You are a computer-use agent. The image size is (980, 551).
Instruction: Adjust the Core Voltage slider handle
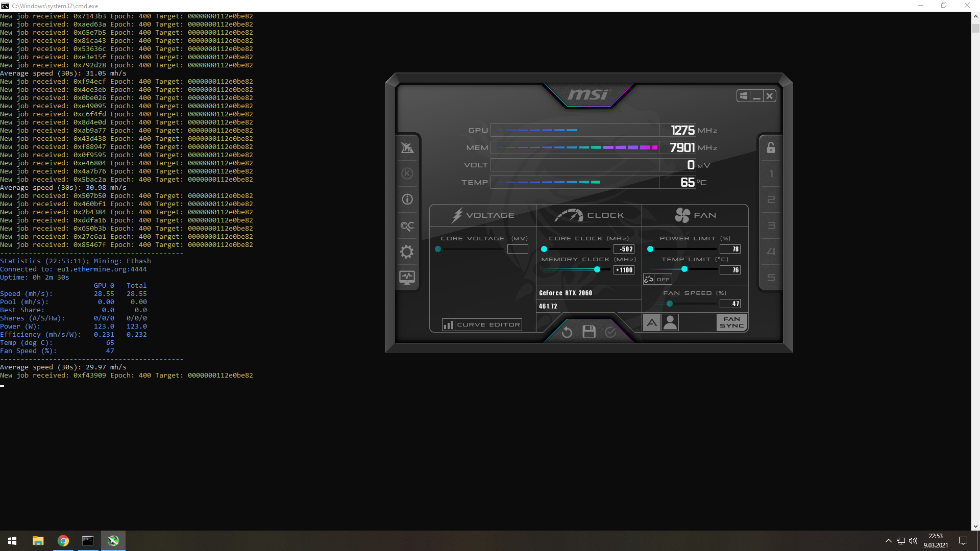tap(438, 249)
